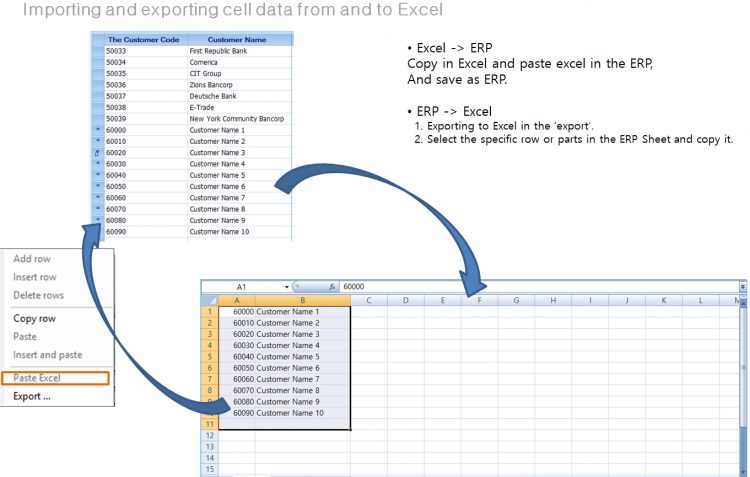Viewport: 750px width, 477px height.
Task: Click Excel cell containing Customer Name 5
Action: tap(303, 356)
